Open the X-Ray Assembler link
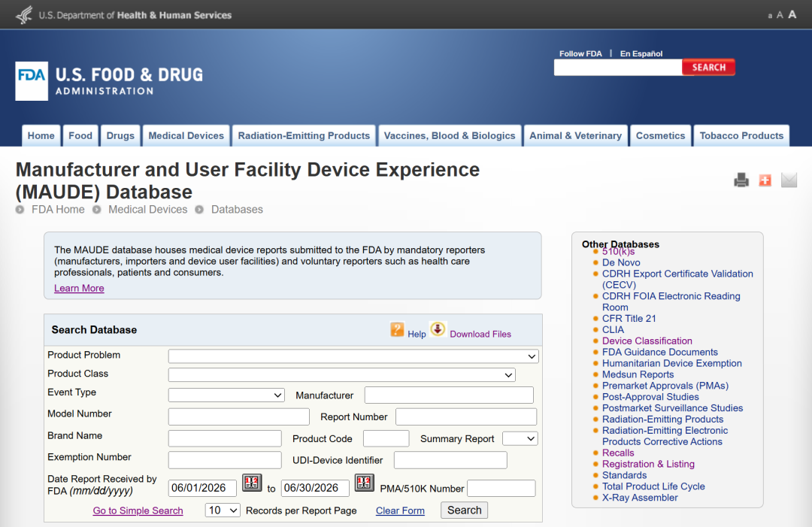 tap(640, 498)
